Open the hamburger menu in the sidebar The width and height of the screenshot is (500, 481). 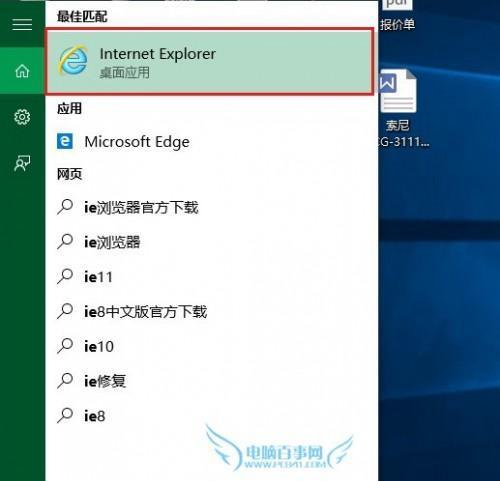tap(22, 25)
